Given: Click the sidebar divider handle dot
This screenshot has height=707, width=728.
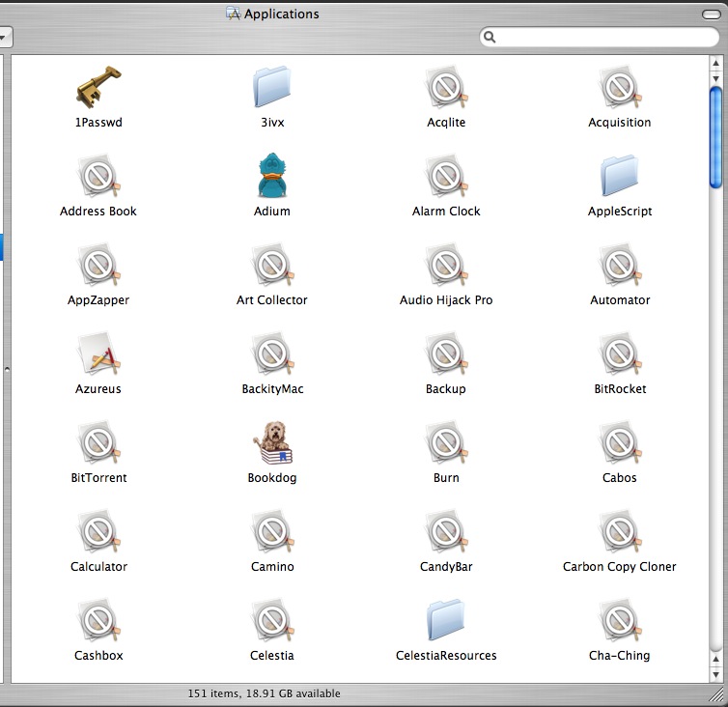Looking at the screenshot, I should pyautogui.click(x=7, y=370).
